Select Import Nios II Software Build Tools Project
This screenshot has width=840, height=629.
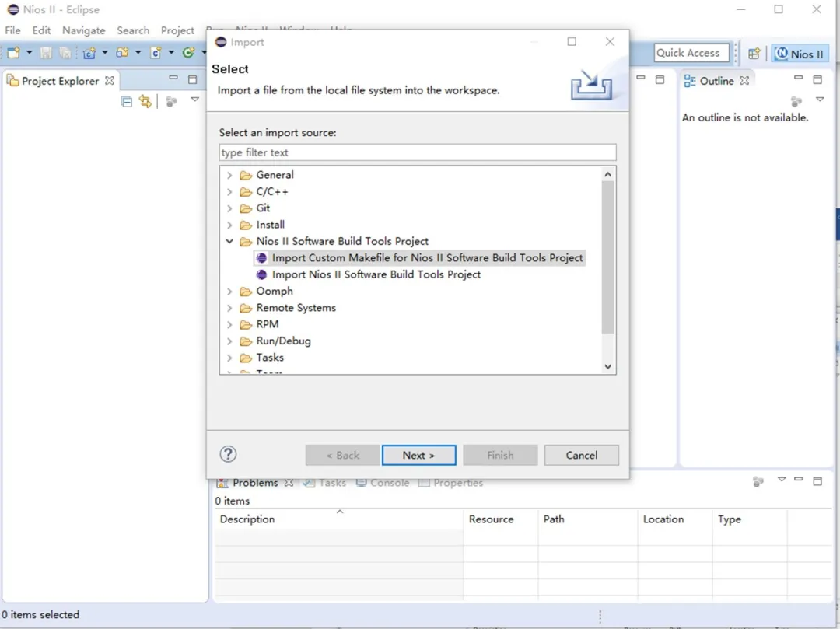click(x=376, y=274)
